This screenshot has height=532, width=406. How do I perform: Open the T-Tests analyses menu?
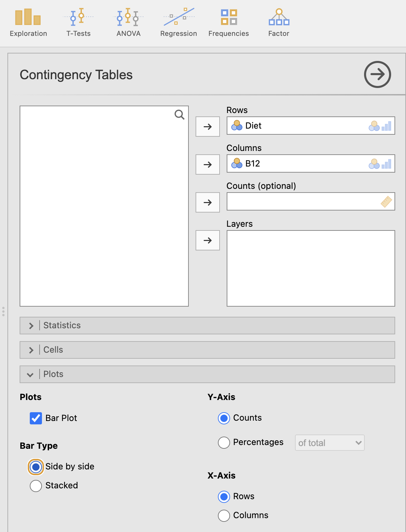[78, 23]
